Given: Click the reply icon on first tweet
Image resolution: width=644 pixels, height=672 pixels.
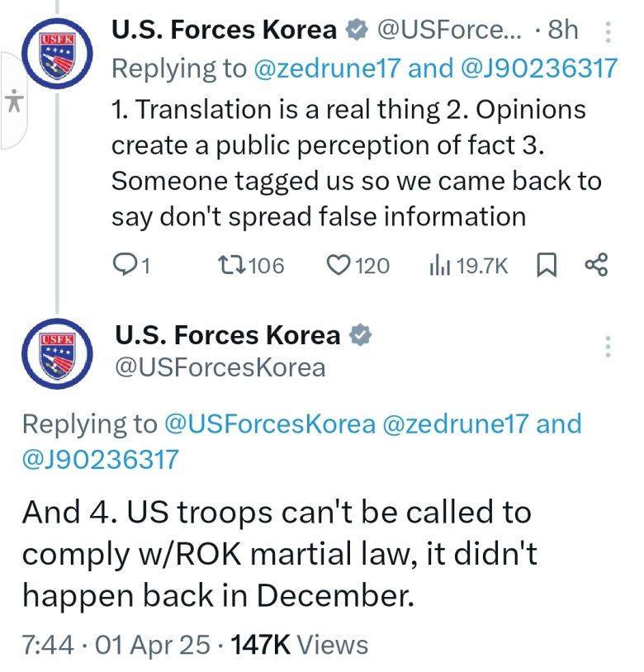Looking at the screenshot, I should pos(123,265).
